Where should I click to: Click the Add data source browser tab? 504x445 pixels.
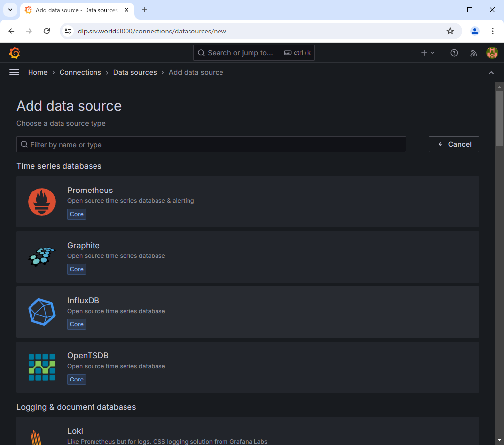(77, 10)
